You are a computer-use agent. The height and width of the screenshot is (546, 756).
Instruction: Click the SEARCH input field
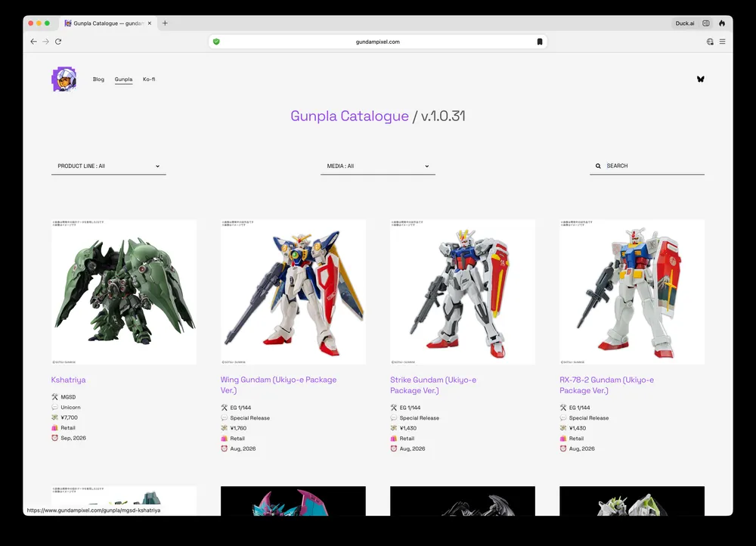click(x=652, y=166)
